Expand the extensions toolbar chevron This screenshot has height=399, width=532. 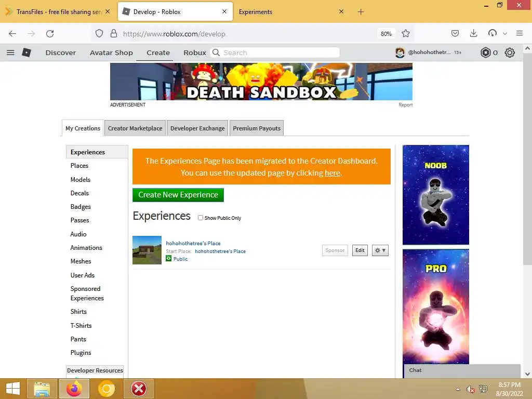pos(505,34)
